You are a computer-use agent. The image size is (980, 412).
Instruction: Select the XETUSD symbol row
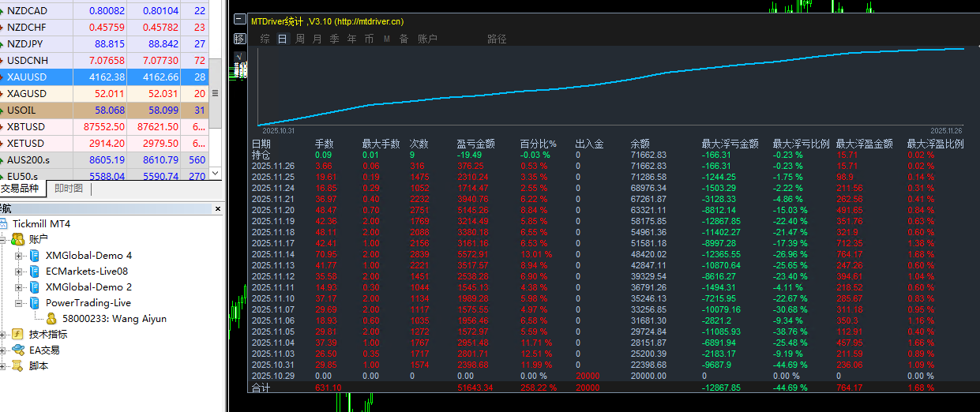pos(104,144)
